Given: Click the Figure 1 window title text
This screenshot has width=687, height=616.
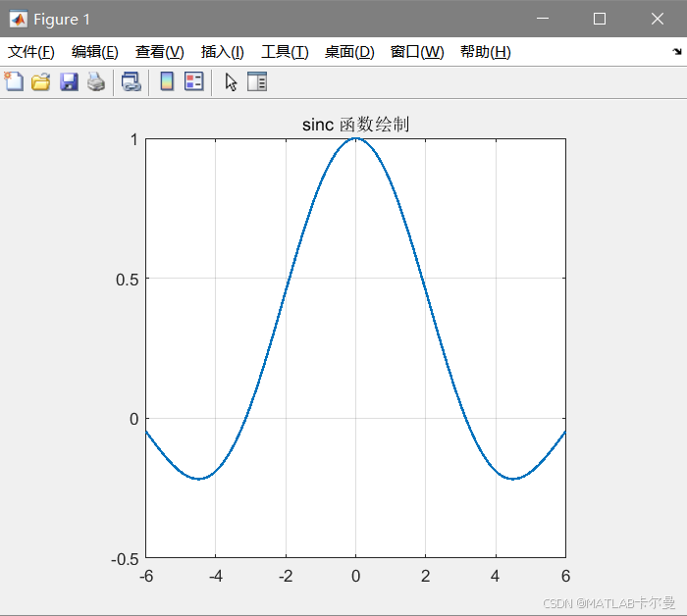Looking at the screenshot, I should pyautogui.click(x=62, y=20).
